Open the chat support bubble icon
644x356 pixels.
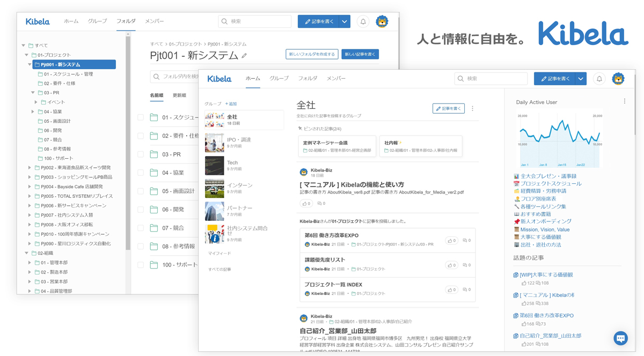coord(621,338)
